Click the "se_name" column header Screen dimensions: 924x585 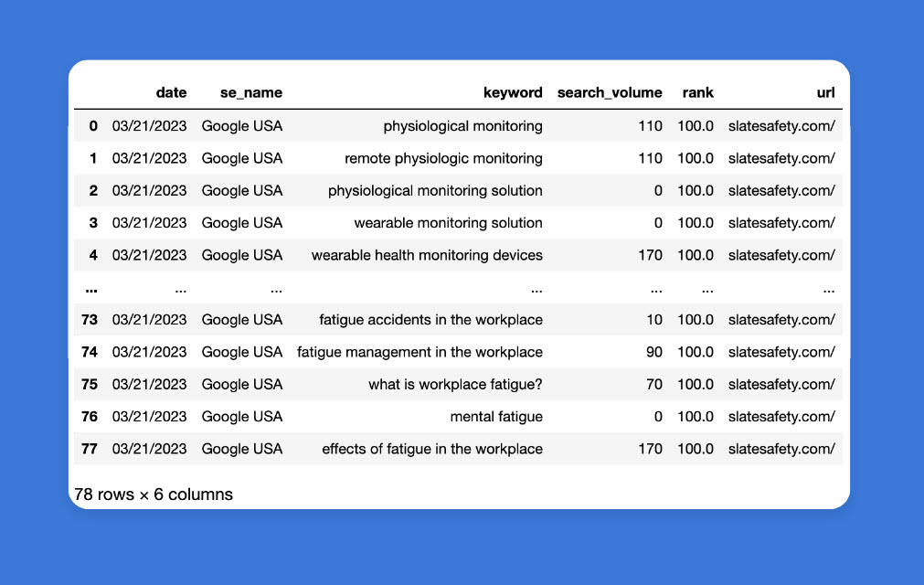[250, 92]
